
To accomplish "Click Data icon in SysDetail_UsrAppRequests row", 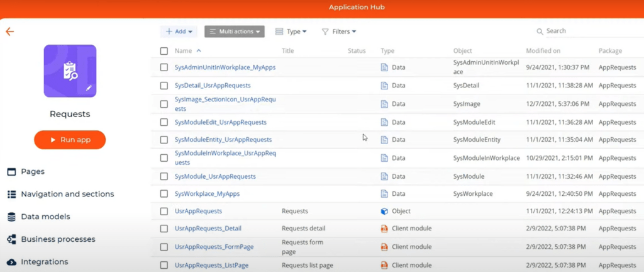I will (x=384, y=86).
